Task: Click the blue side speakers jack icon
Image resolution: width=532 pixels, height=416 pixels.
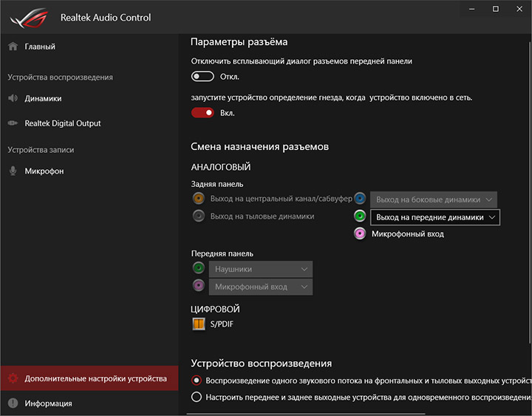Action: pyautogui.click(x=360, y=199)
